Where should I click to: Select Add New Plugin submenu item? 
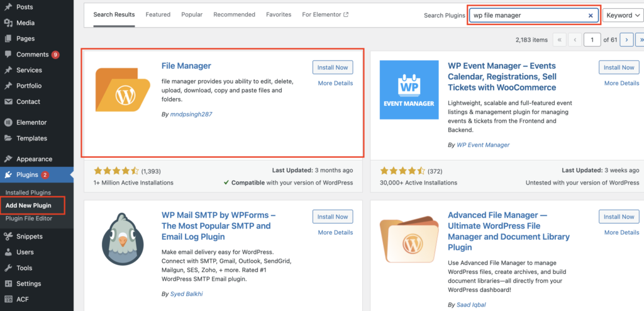[29, 205]
